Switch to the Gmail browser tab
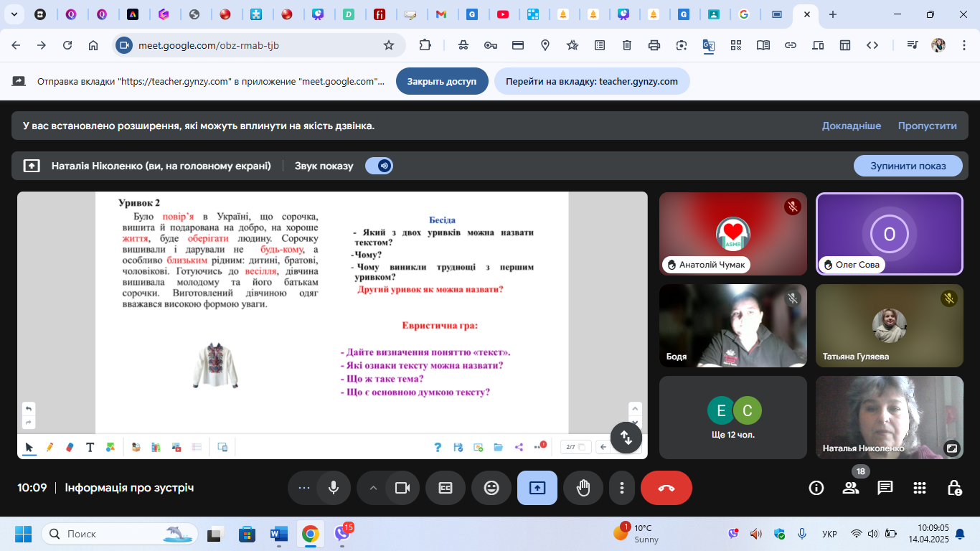 click(440, 14)
